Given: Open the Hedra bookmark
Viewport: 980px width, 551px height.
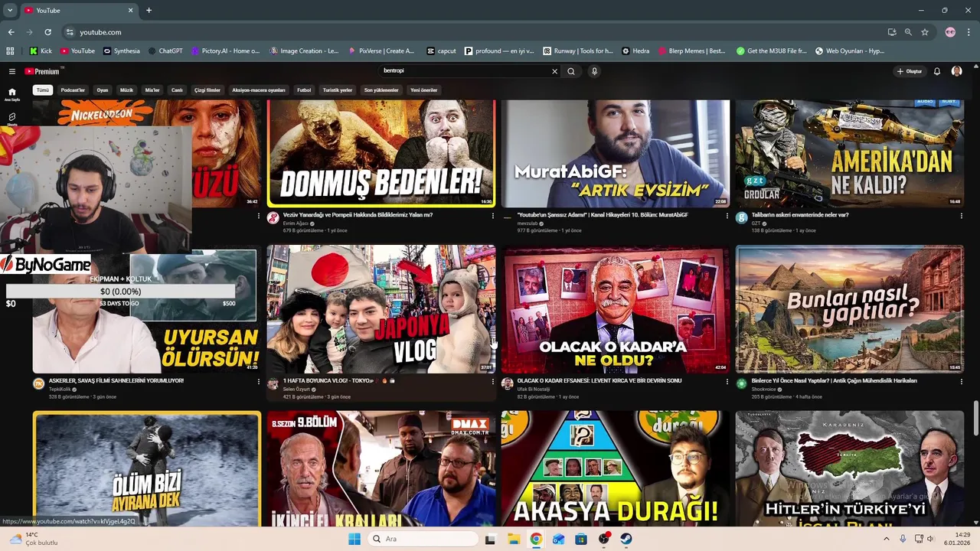Looking at the screenshot, I should [635, 51].
